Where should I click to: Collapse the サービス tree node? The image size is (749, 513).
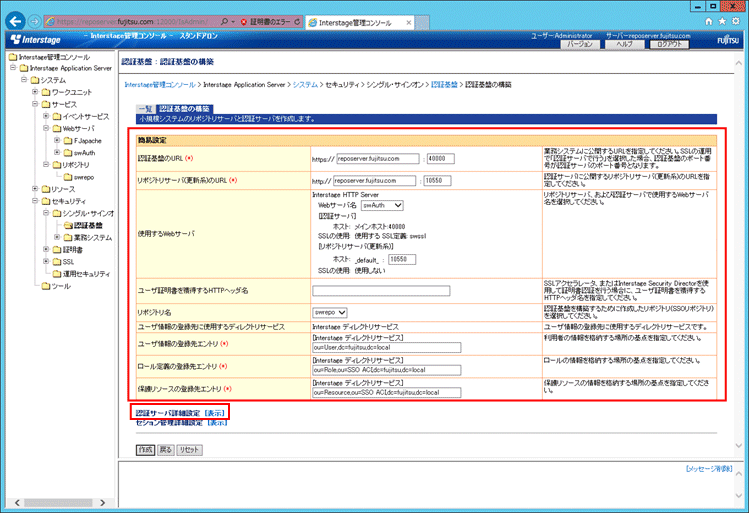(35, 104)
